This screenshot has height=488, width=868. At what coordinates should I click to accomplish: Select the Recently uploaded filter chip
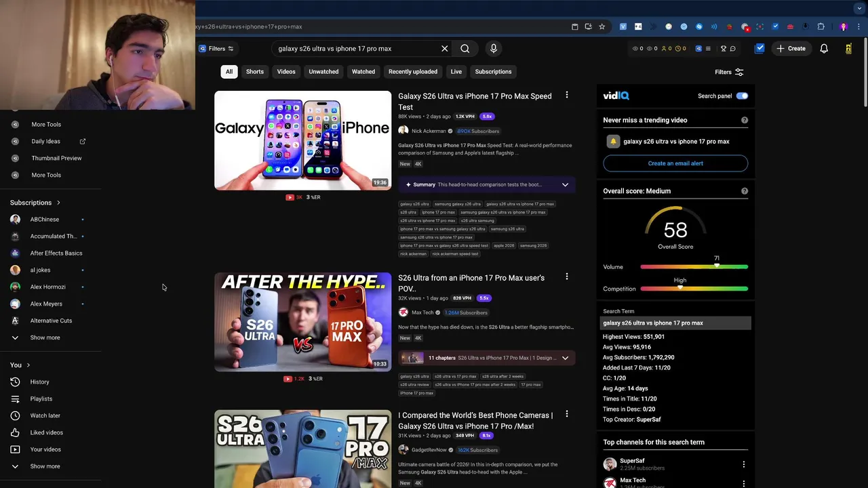tap(413, 72)
